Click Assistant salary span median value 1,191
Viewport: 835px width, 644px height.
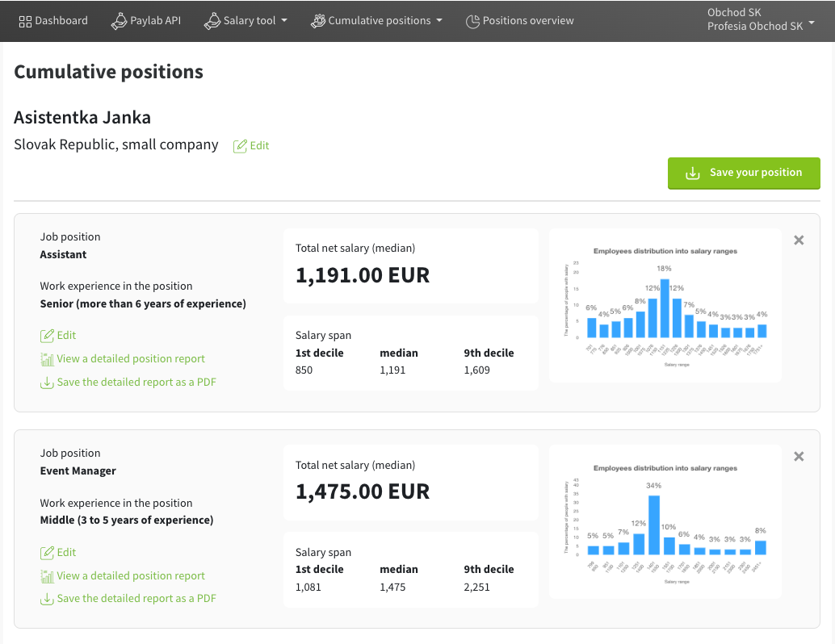[392, 370]
